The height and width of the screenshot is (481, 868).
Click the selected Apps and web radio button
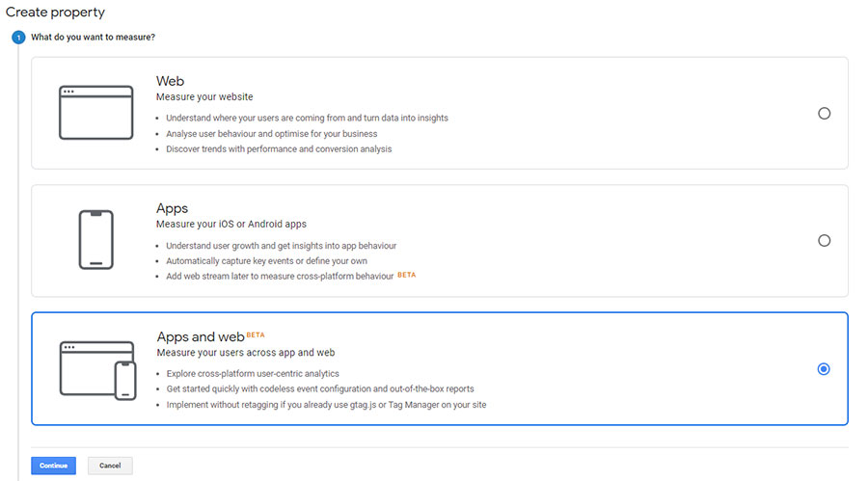coord(824,369)
